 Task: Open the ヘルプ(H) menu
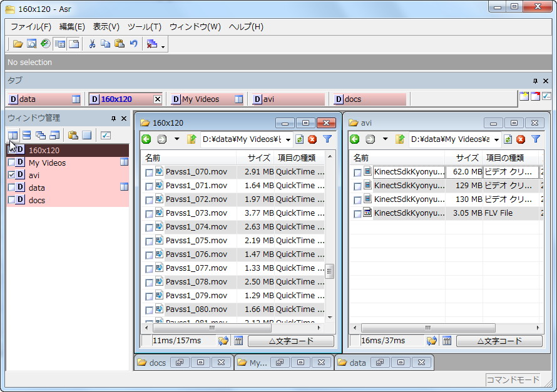(x=246, y=27)
